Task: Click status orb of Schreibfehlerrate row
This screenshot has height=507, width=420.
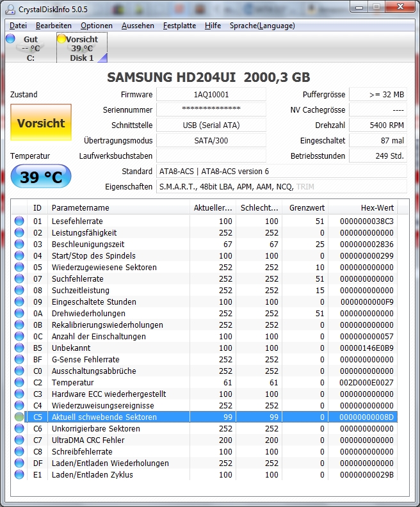Action: 19,452
